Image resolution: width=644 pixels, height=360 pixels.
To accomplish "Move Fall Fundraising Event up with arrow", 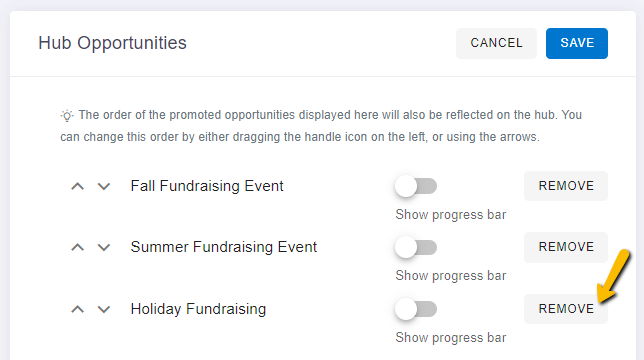I will click(x=78, y=186).
